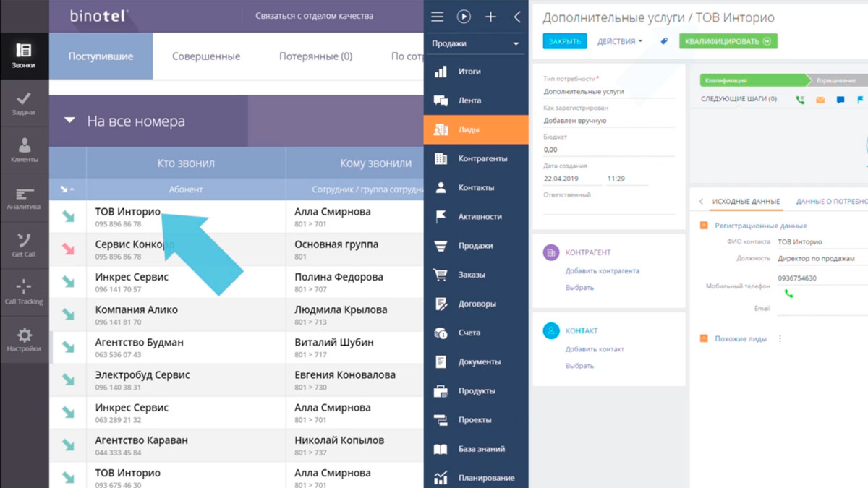Collapse the Регистрационные данные section
868x488 pixels.
704,226
